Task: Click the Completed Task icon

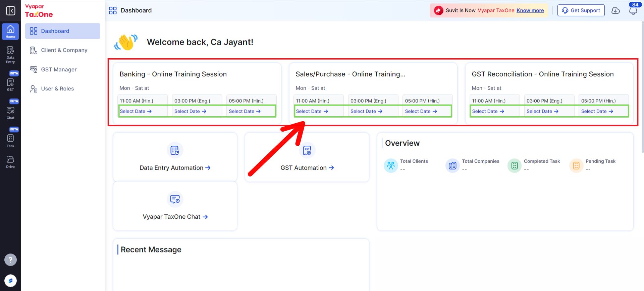Action: point(515,165)
